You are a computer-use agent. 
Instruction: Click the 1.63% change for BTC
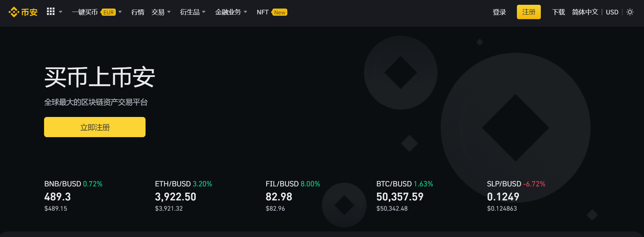(423, 184)
